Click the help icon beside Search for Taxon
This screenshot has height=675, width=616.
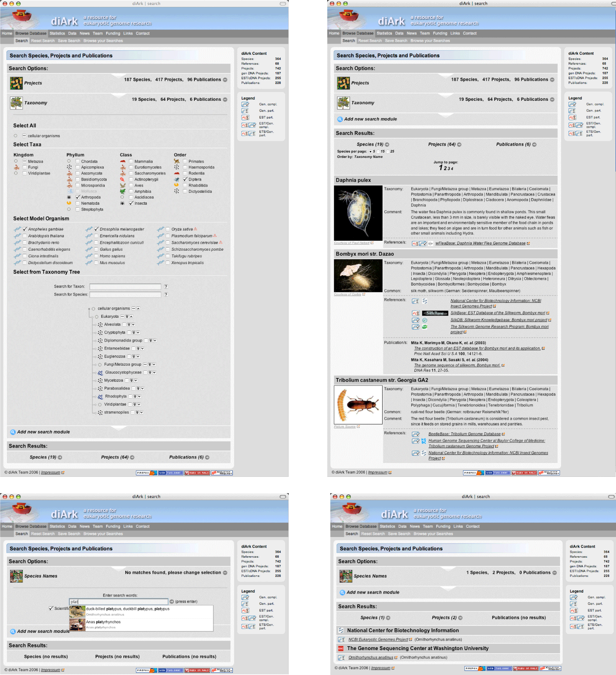(166, 286)
